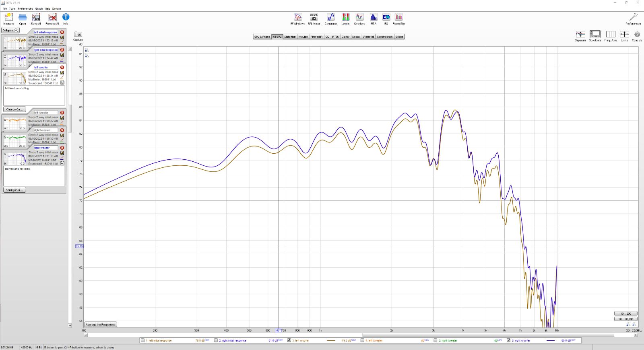
Task: Open graph Limits settings
Action: [x=624, y=36]
